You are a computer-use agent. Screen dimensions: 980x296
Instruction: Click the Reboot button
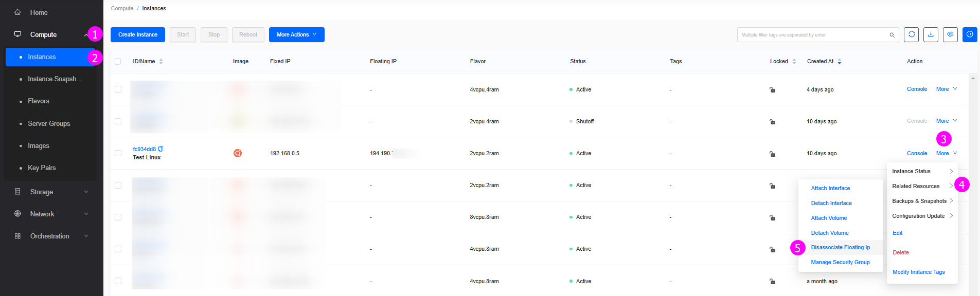click(x=248, y=34)
